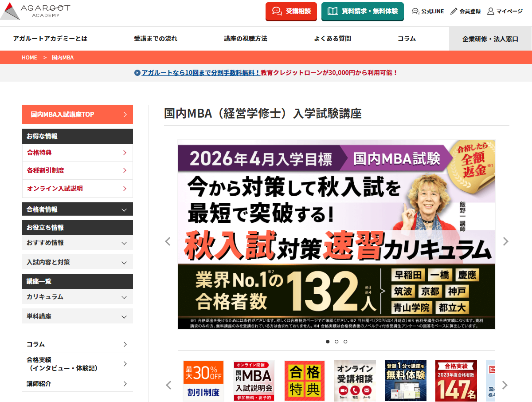Screen dimensions: 532x402
Task: Open 合格実績（インタビュー・体験記）link
Action: [78, 364]
